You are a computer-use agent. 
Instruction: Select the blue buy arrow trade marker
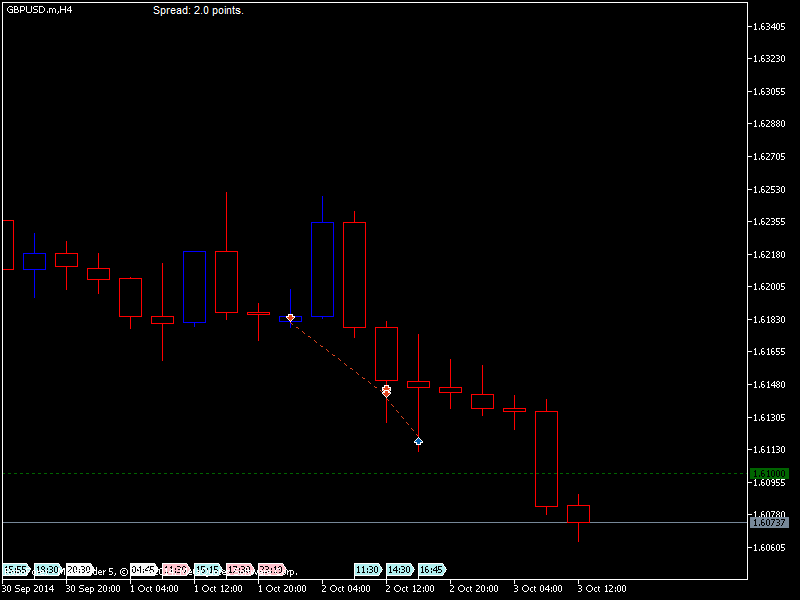tap(418, 441)
